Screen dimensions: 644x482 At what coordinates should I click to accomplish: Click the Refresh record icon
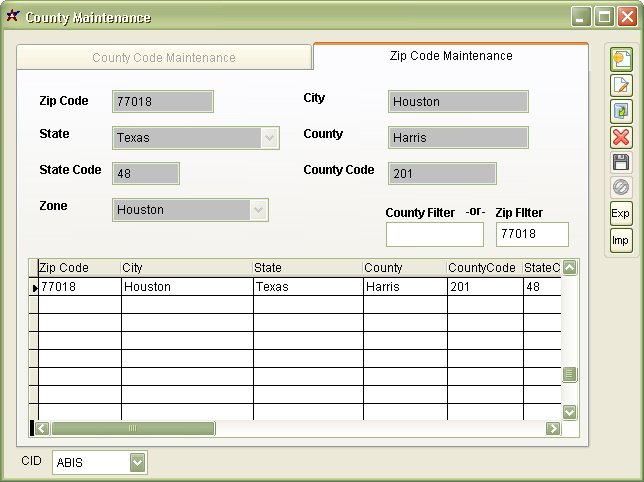coord(621,111)
